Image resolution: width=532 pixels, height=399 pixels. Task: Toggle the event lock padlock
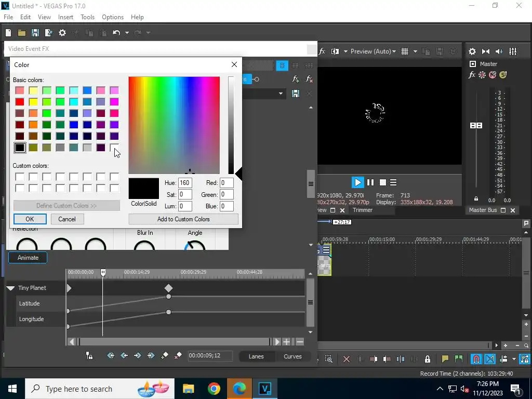pyautogui.click(x=428, y=359)
